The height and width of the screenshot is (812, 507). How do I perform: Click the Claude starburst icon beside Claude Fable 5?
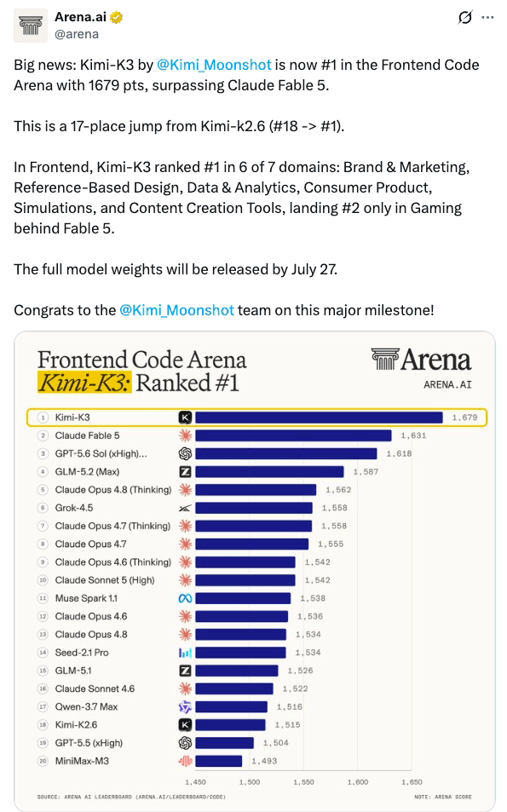[185, 435]
